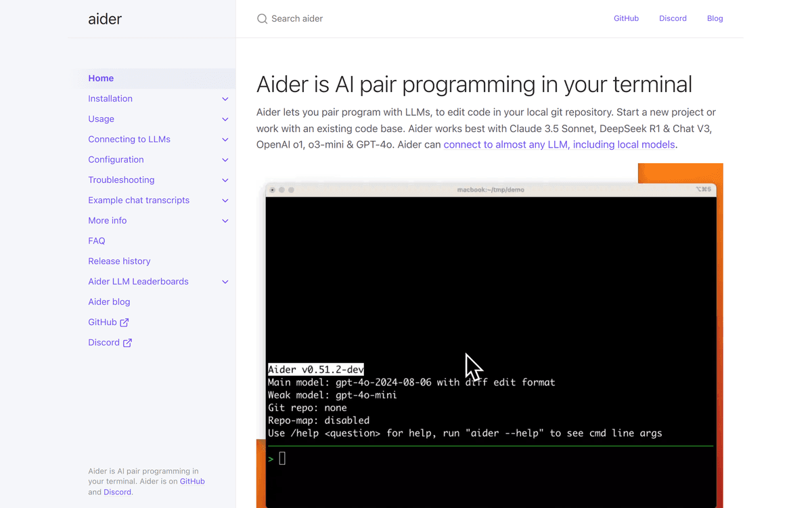Expand the Troubleshooting submenu arrow
Screen dimensions: 812x508
(x=225, y=180)
